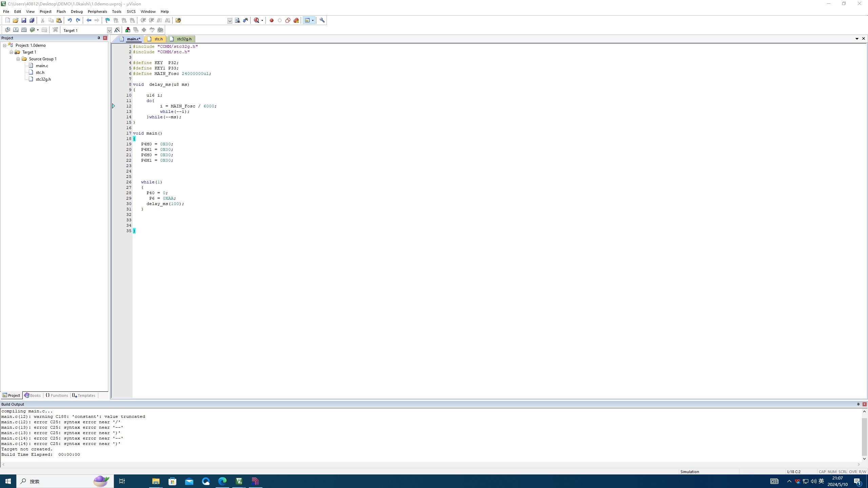Open the Debug menu
The height and width of the screenshot is (488, 868).
coord(77,12)
